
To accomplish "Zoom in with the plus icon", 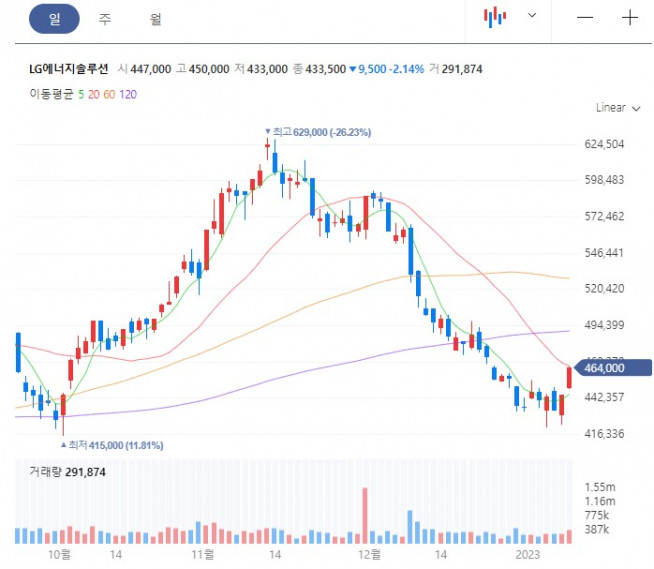I will (x=630, y=17).
